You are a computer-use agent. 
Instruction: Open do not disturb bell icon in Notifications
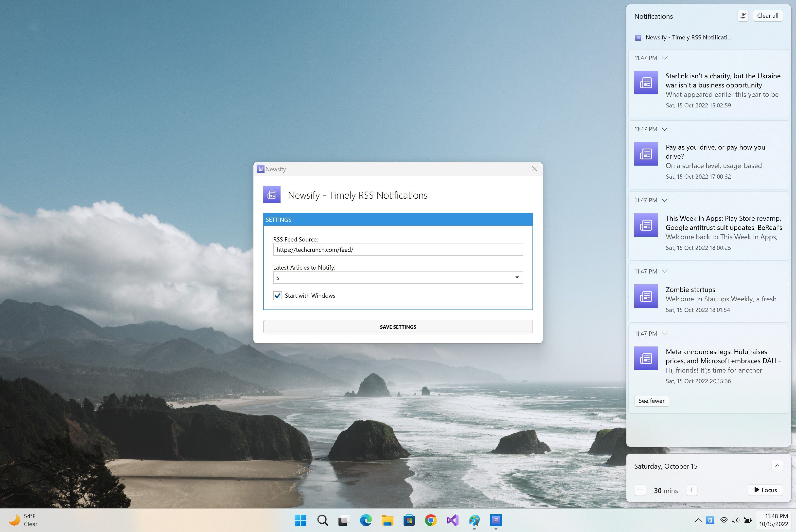(x=743, y=16)
